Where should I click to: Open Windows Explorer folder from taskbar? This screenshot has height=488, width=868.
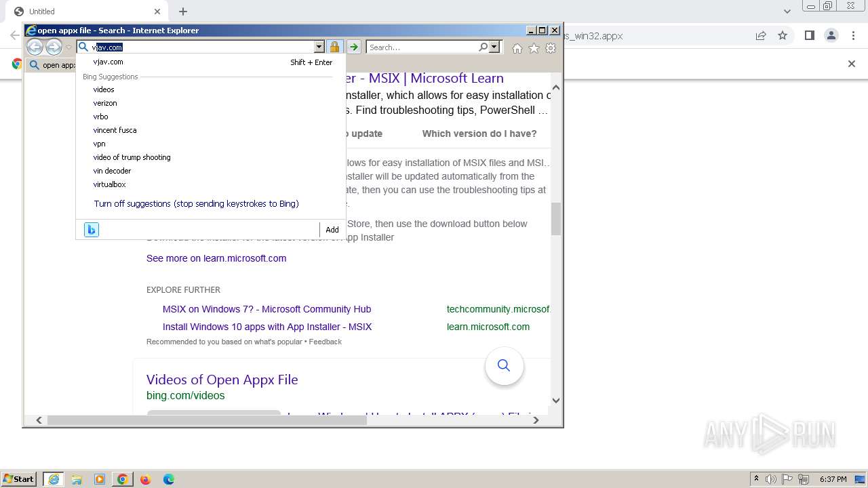pos(77,479)
